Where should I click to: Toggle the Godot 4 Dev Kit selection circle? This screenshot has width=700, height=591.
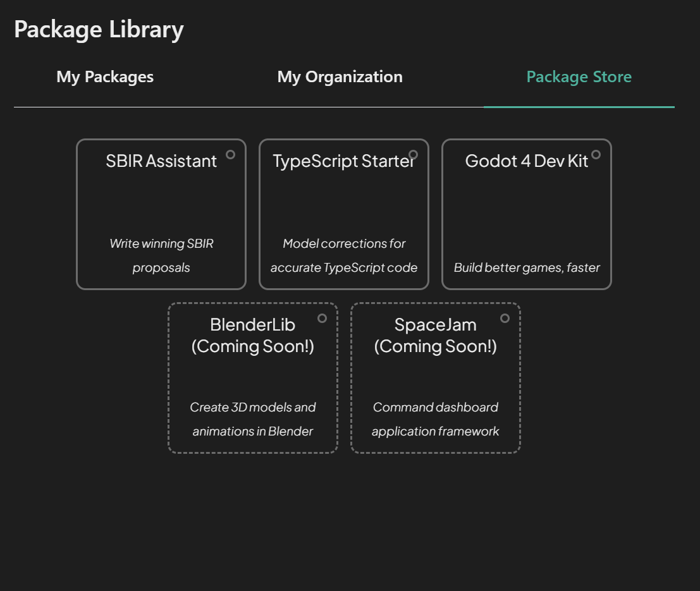[596, 154]
